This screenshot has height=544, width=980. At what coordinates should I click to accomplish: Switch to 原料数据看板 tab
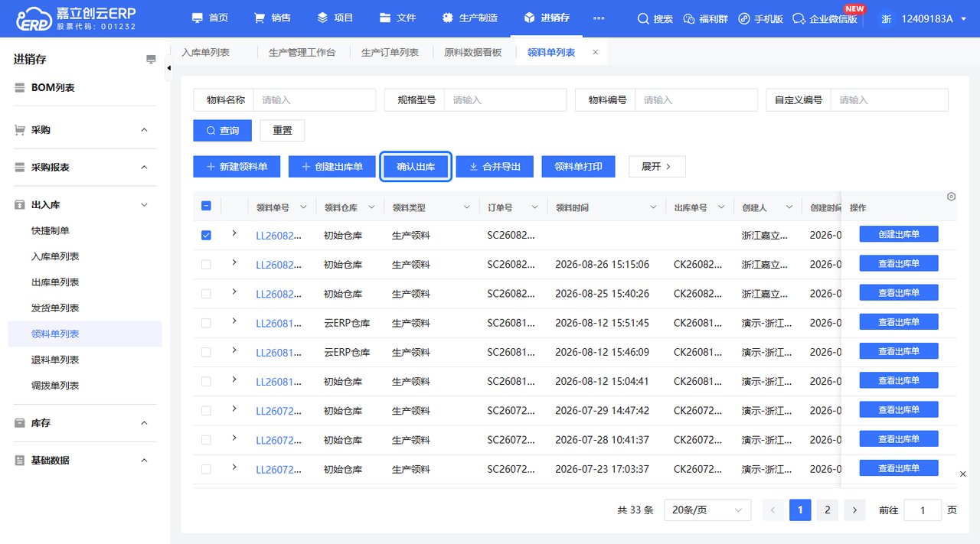[473, 53]
